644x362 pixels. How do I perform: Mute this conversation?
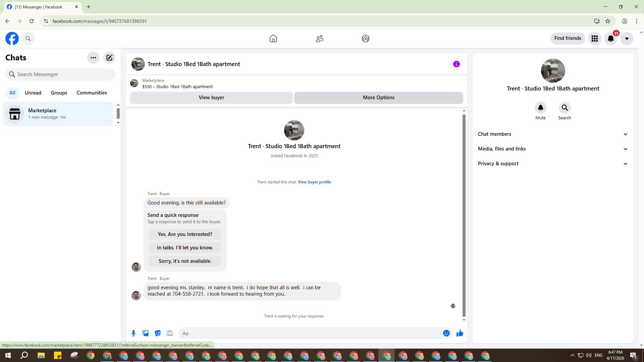(x=540, y=108)
